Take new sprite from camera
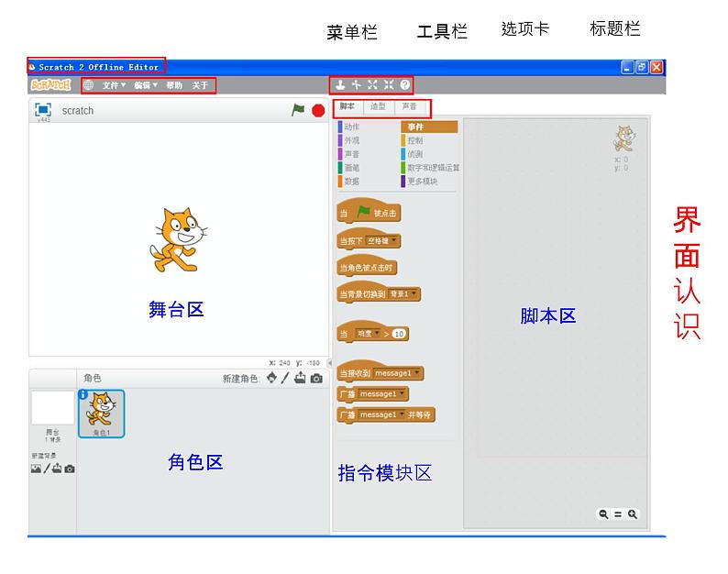 point(316,378)
